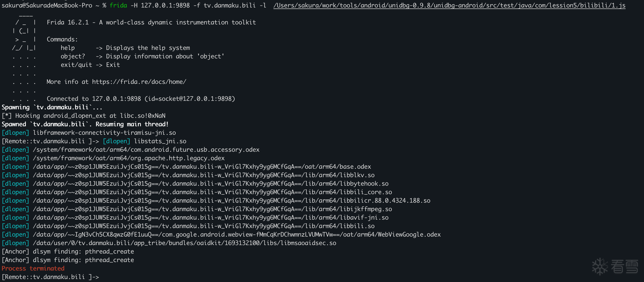Click the "Hooking android_dlopen_ext" log line

83,116
